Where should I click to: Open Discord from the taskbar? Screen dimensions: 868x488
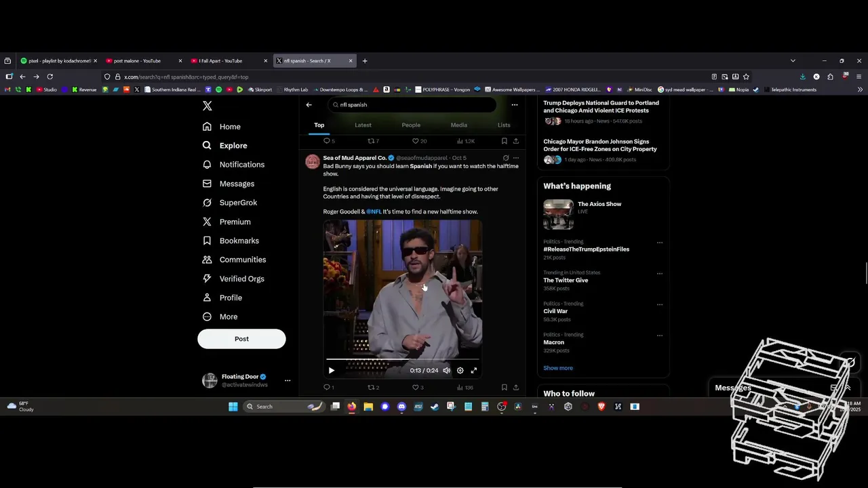401,407
